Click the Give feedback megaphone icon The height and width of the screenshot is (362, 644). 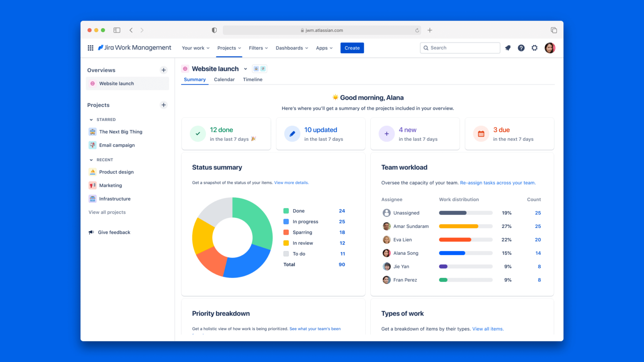[x=91, y=232]
